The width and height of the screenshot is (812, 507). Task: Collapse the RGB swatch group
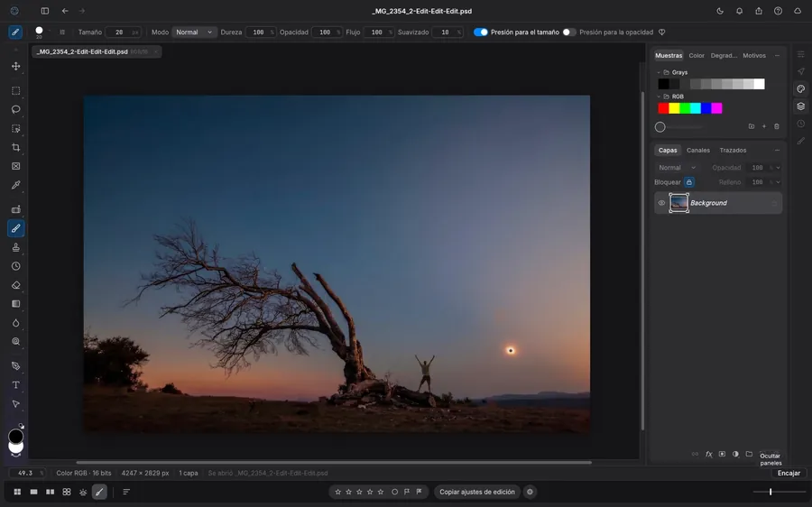(659, 97)
